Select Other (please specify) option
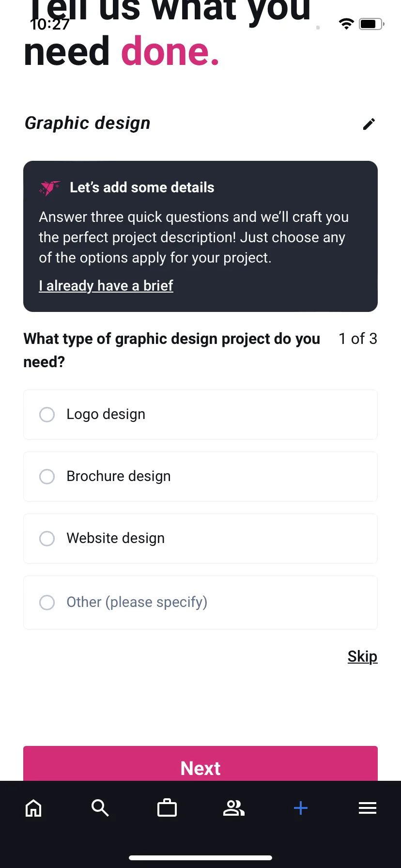Viewport: 401px width, 868px height. [x=200, y=603]
